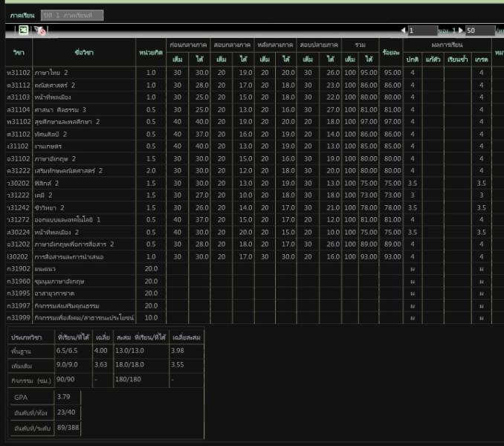Click the subject name งานเกษตร

48,146
